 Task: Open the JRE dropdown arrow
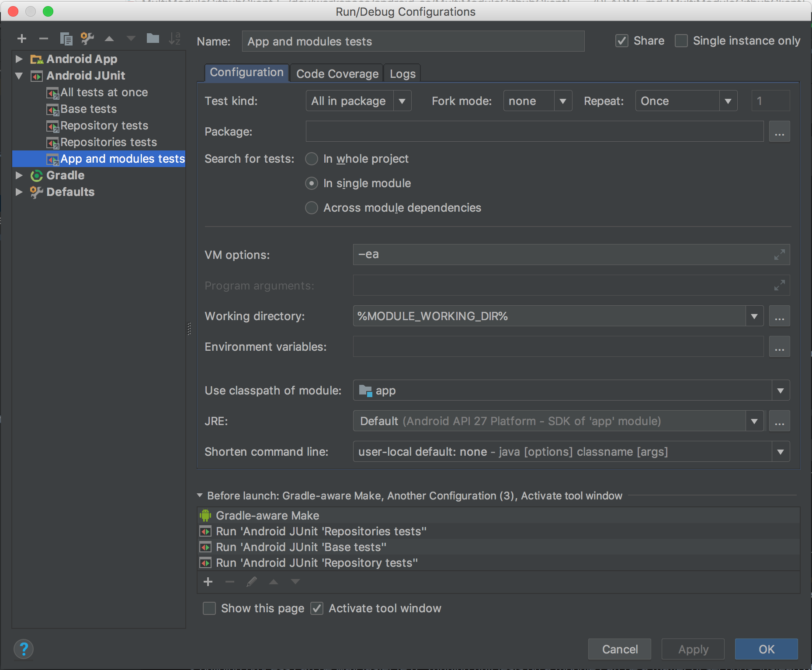754,421
